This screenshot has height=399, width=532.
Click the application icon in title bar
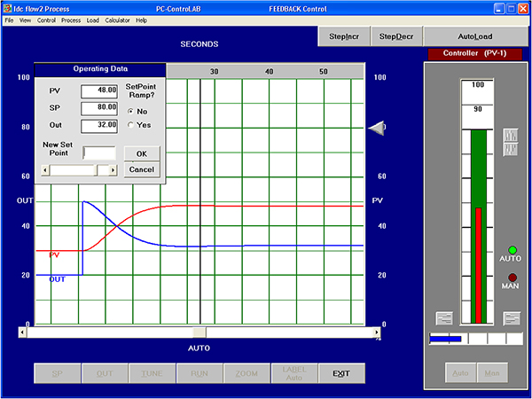click(x=7, y=9)
